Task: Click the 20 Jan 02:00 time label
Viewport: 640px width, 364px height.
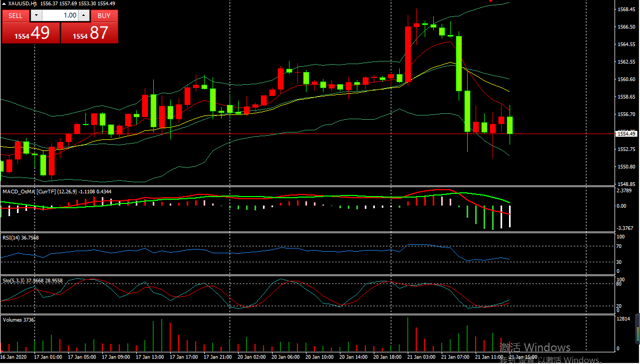Action: [252, 357]
